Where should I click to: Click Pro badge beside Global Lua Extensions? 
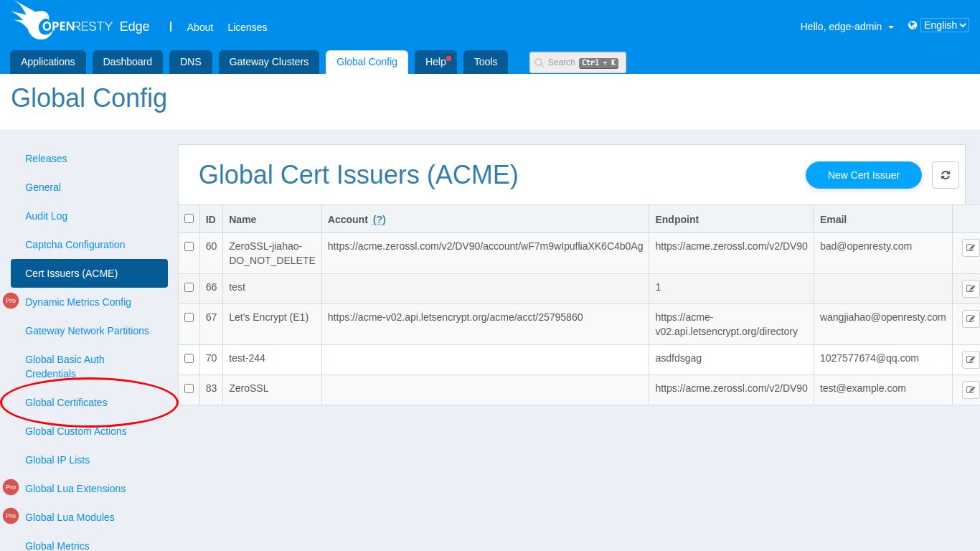10,488
